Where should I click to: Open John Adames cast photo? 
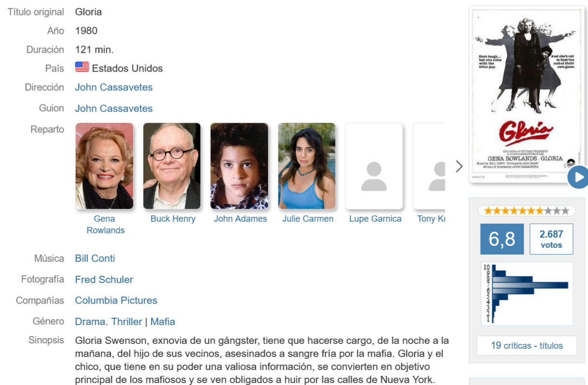click(239, 166)
